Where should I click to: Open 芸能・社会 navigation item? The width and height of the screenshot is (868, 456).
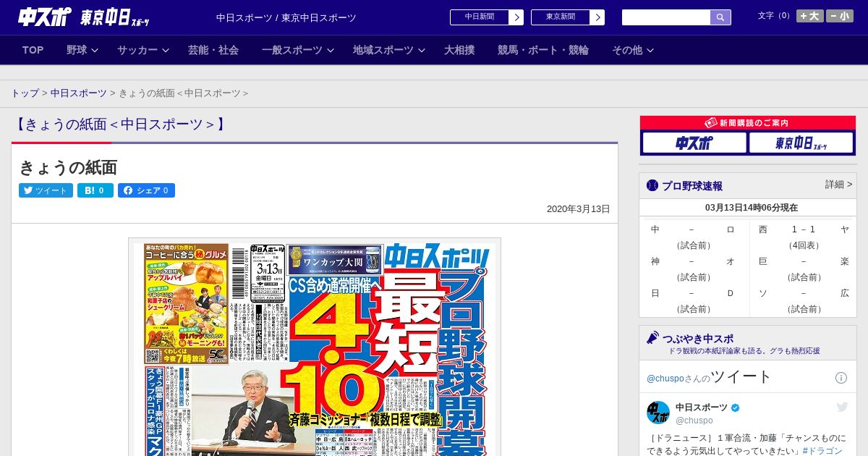coord(213,50)
